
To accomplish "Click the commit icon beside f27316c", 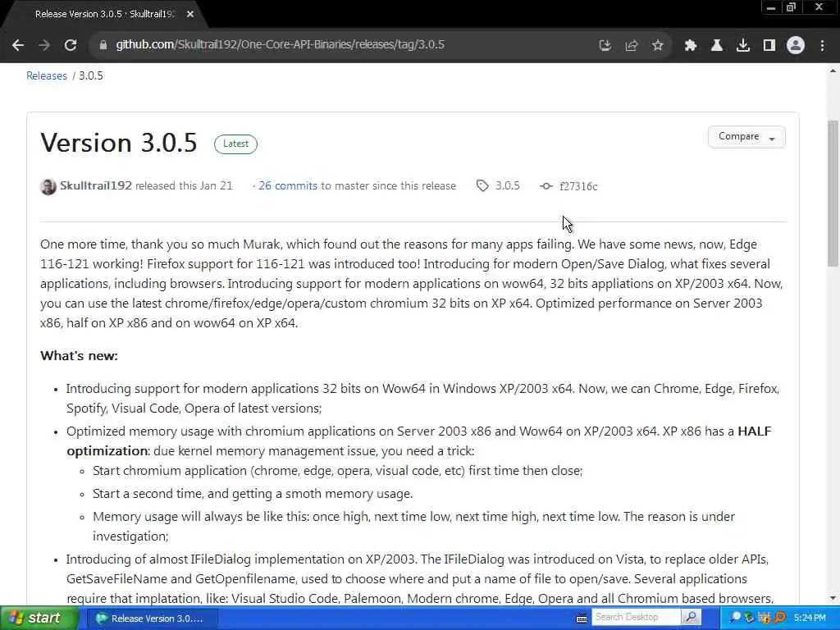I will pyautogui.click(x=546, y=186).
